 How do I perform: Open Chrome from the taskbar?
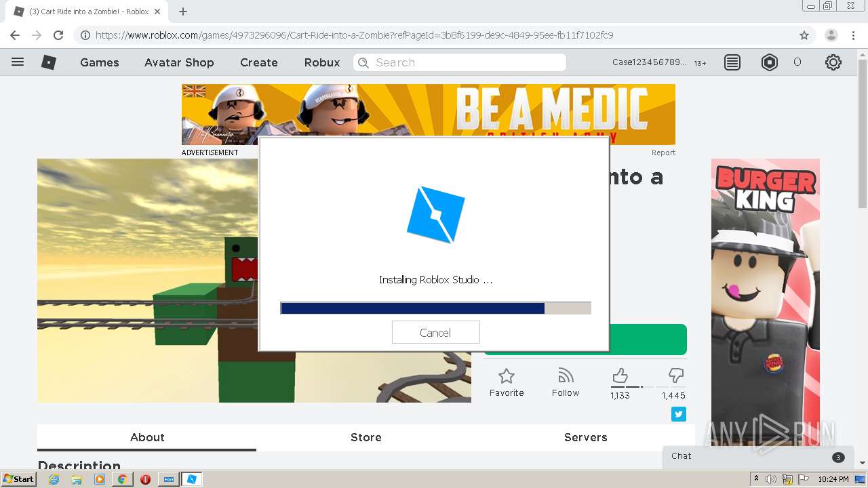(122, 479)
